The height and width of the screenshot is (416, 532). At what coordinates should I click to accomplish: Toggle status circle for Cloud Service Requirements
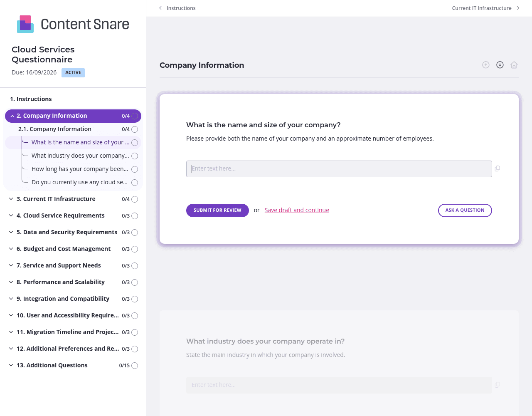tap(135, 216)
